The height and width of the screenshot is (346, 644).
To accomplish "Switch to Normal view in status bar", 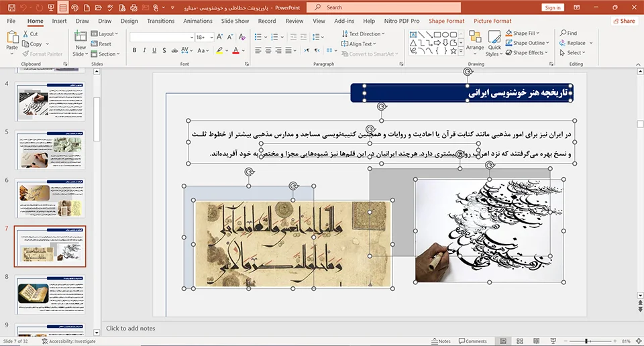I will (503, 341).
